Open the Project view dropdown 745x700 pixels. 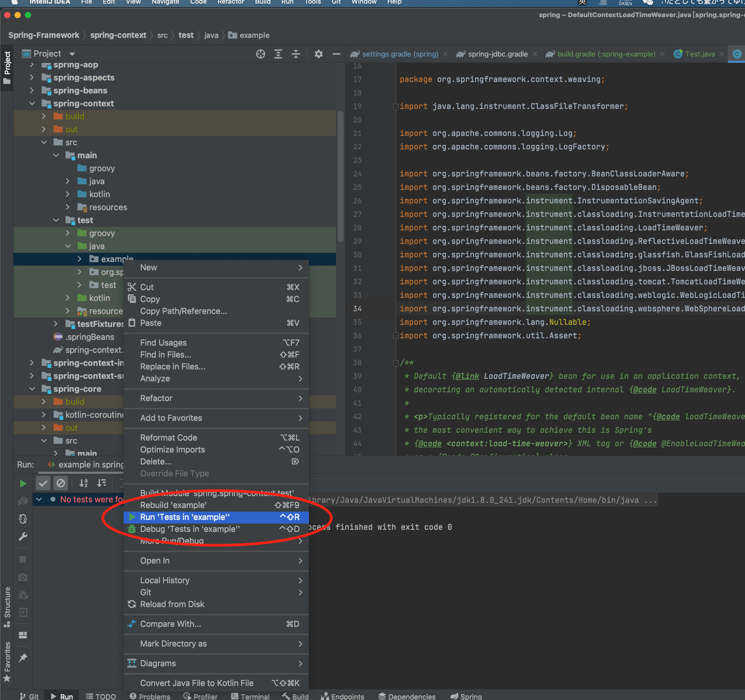[x=72, y=54]
